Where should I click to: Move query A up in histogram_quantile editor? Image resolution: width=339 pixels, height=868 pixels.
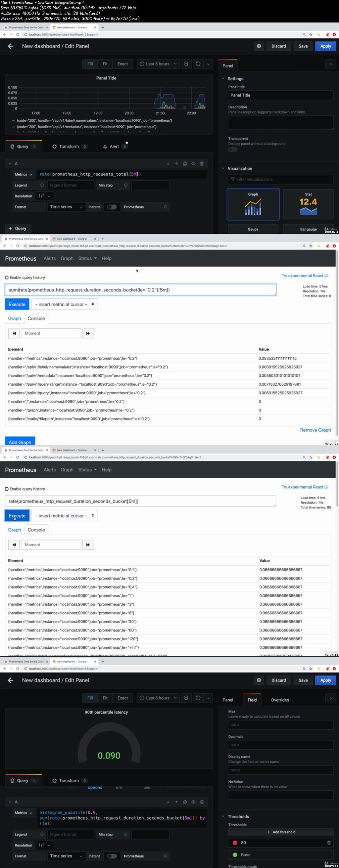pos(176,802)
